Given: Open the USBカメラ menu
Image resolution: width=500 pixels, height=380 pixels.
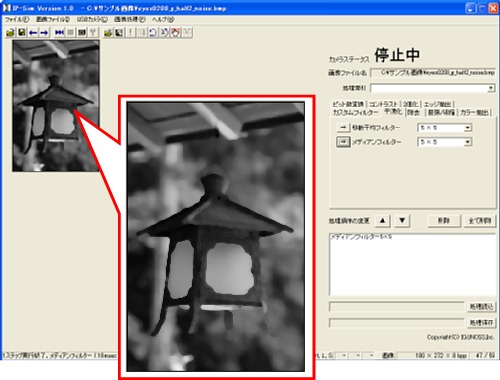Looking at the screenshot, I should coord(92,19).
